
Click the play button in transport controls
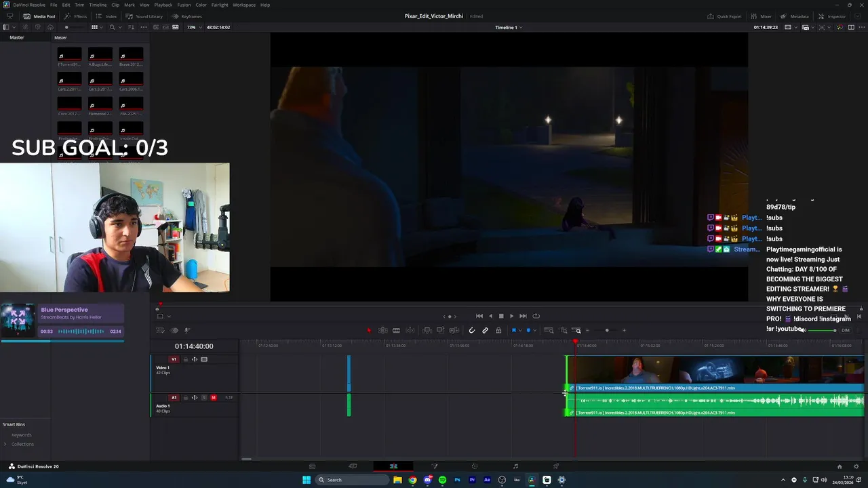(x=511, y=316)
